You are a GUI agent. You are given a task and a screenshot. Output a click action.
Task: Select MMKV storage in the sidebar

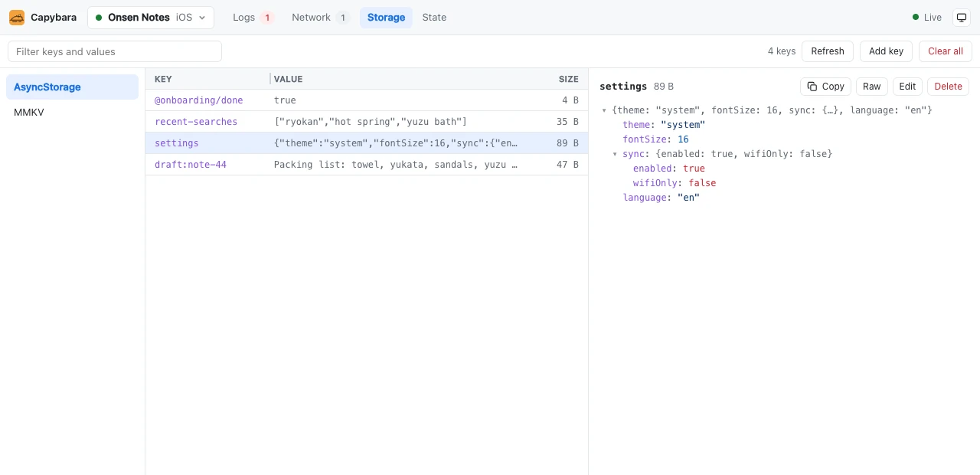(72, 113)
